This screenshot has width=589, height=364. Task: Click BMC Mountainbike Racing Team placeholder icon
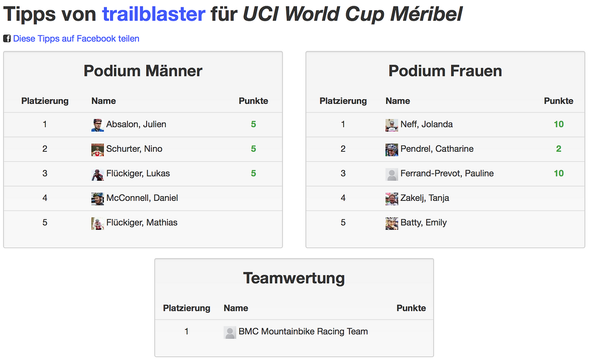tap(230, 332)
